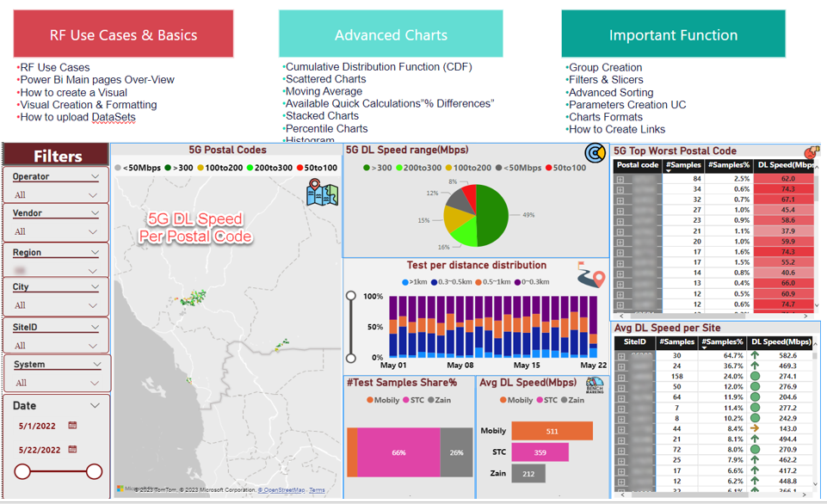The height and width of the screenshot is (504, 827).
Task: Click the Microsoft logo in map attribution
Action: point(119,487)
